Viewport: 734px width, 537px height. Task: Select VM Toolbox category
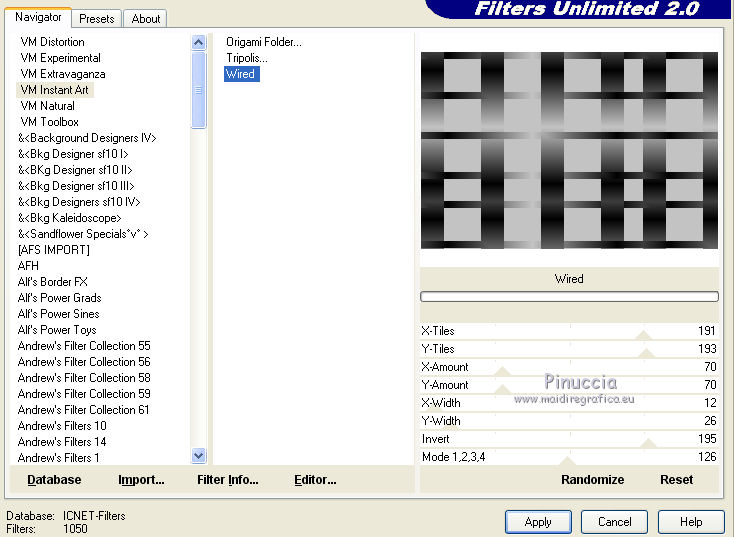coord(50,122)
